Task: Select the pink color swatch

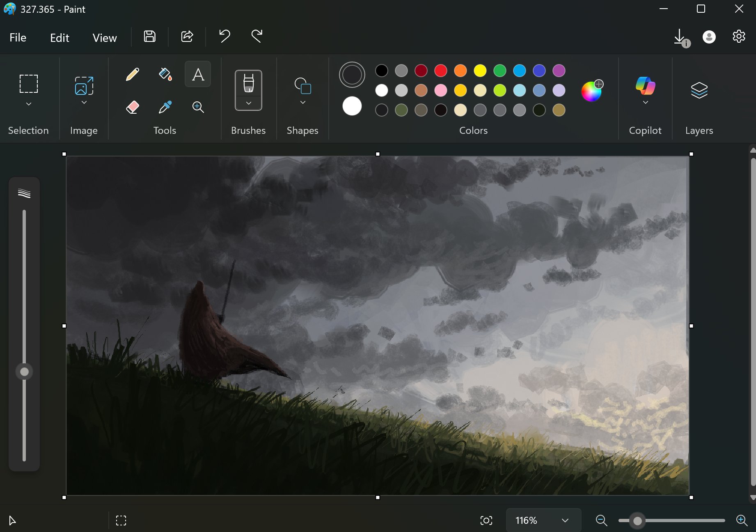Action: pyautogui.click(x=441, y=90)
